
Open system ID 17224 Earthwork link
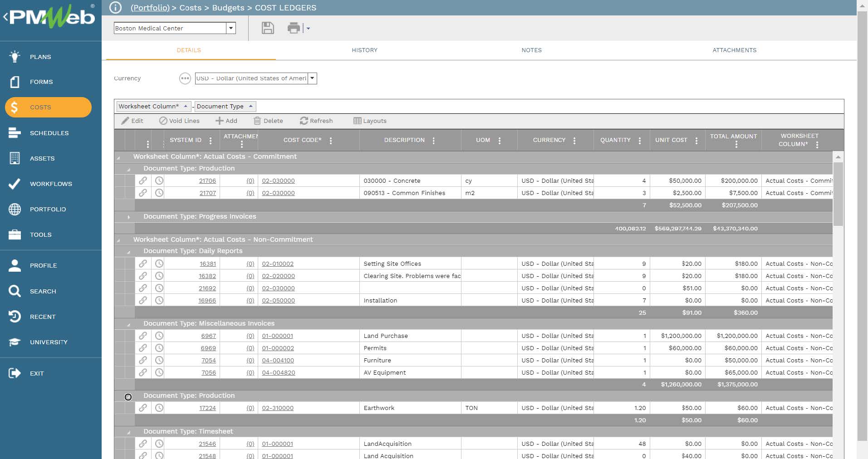point(207,408)
